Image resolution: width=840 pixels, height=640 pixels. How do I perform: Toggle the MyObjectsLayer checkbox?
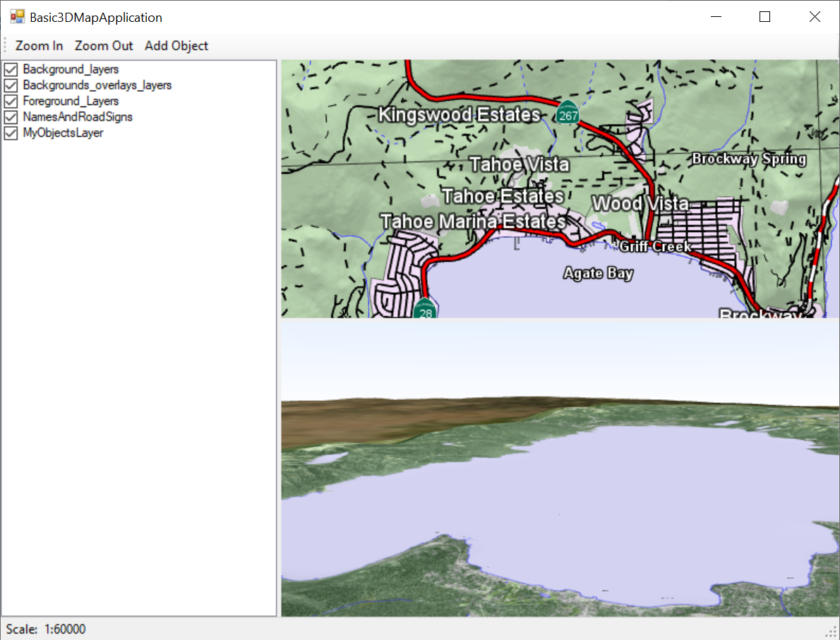point(11,133)
